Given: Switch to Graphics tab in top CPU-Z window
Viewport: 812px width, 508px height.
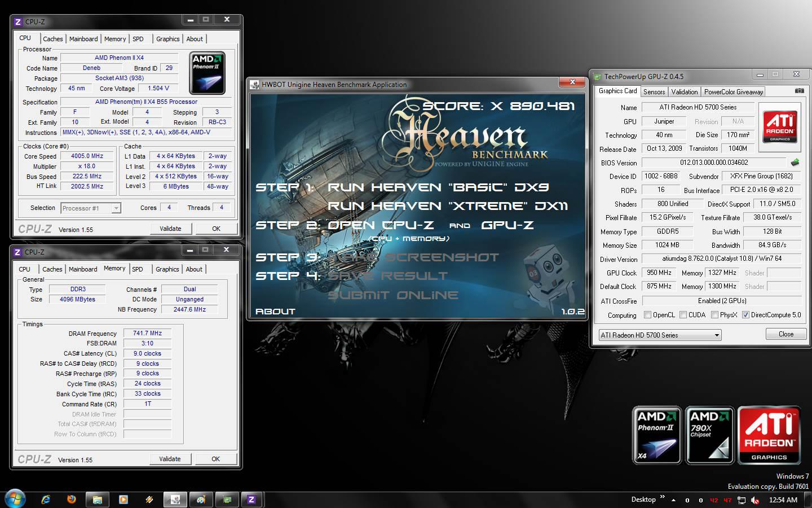Looking at the screenshot, I should coord(168,39).
